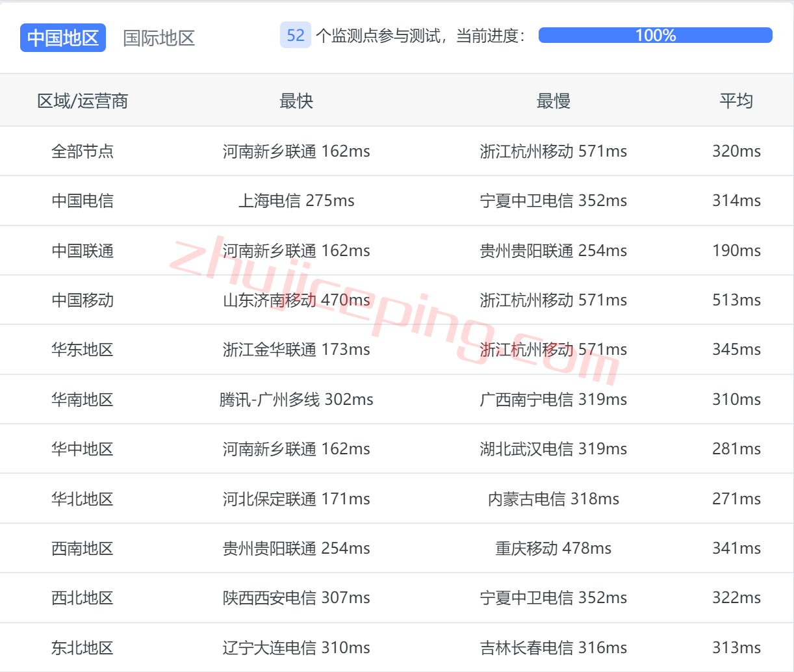The height and width of the screenshot is (672, 794).
Task: Select the 华北地区 row label
Action: coord(83,498)
